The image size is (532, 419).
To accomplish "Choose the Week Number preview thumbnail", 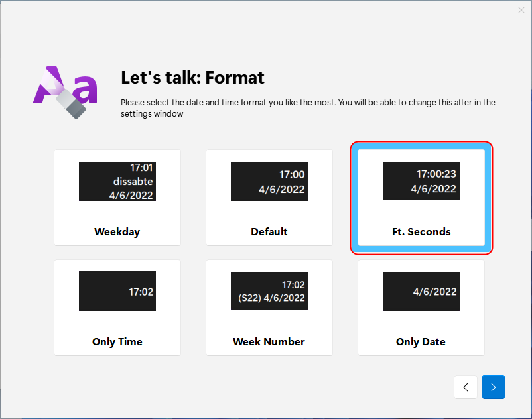I will click(x=269, y=291).
